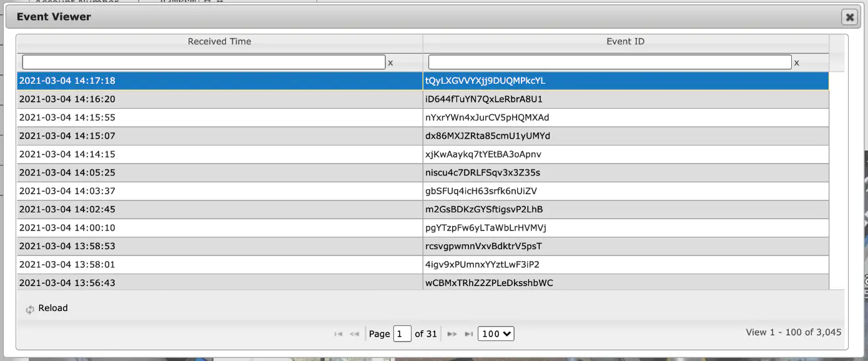Click event ID dx86MXJZRta85cmU1yUMYd
Screen dimensions: 868x361
point(488,136)
